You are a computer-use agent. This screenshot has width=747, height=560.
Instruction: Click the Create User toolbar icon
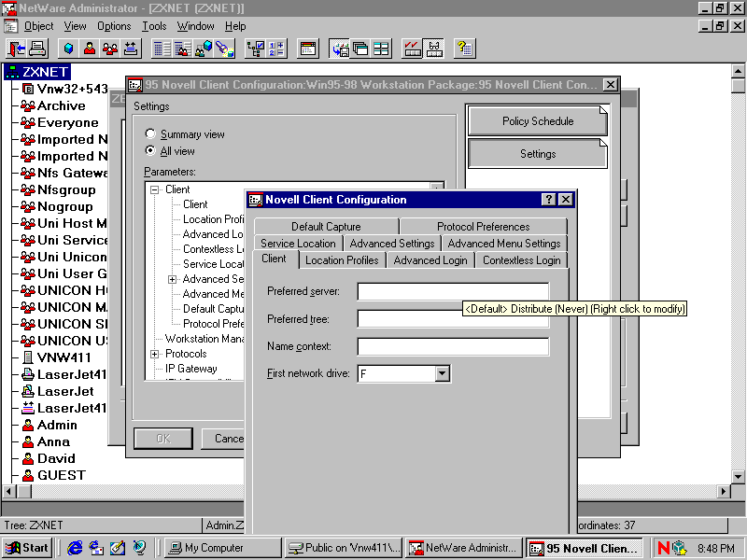pyautogui.click(x=90, y=49)
